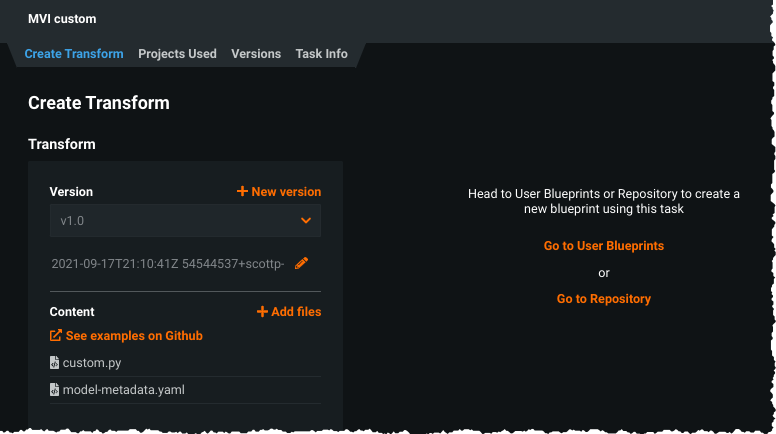
Task: Click the New version button
Action: (279, 192)
